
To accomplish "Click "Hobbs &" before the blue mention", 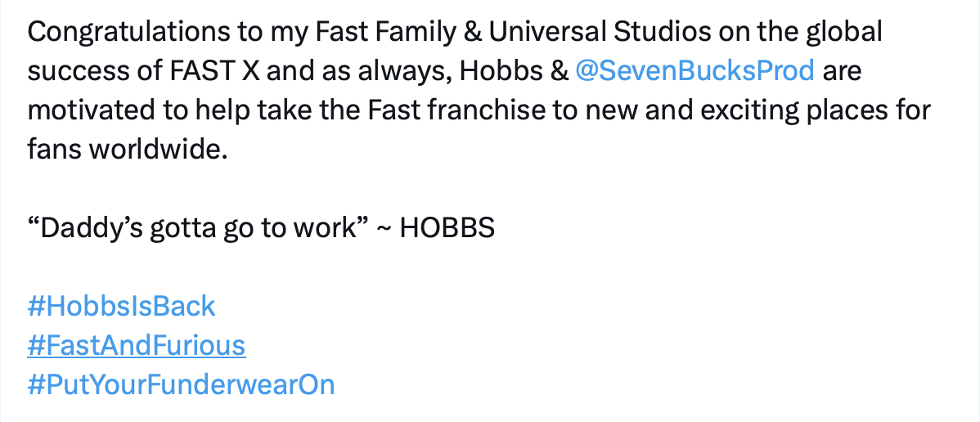I will pyautogui.click(x=514, y=71).
